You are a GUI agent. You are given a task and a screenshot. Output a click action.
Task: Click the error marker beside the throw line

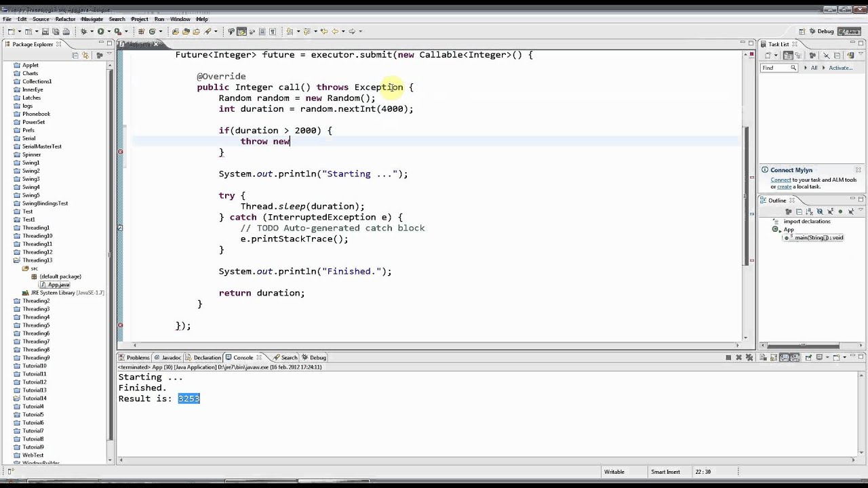click(x=121, y=152)
